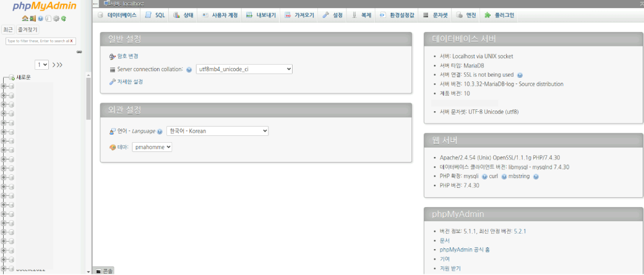Click help icon next to Language label
Viewport: 644px width, 275px height.
click(160, 132)
